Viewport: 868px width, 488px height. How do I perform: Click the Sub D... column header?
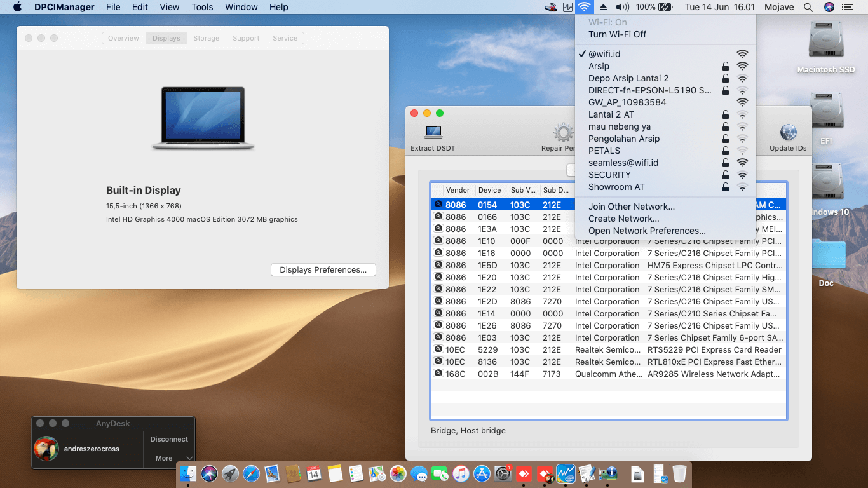[557, 190]
